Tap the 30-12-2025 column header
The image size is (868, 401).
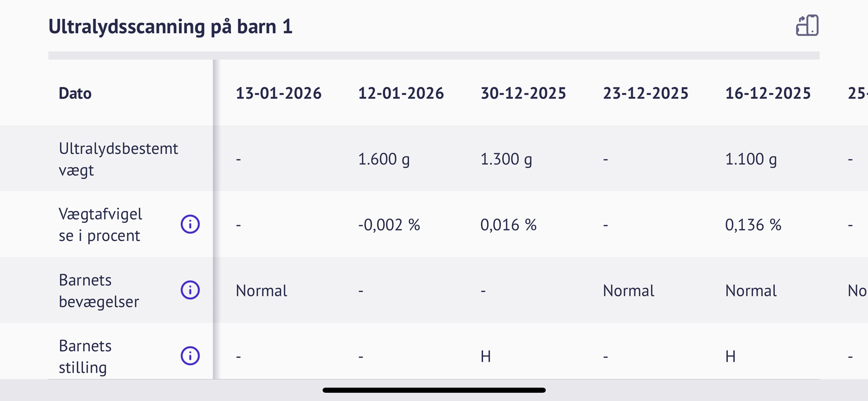[523, 93]
